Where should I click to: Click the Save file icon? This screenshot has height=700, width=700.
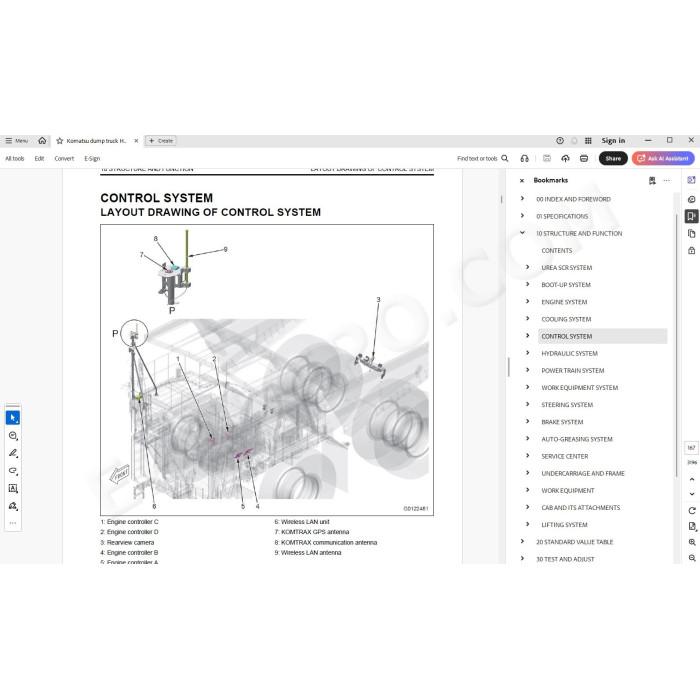pyautogui.click(x=547, y=158)
